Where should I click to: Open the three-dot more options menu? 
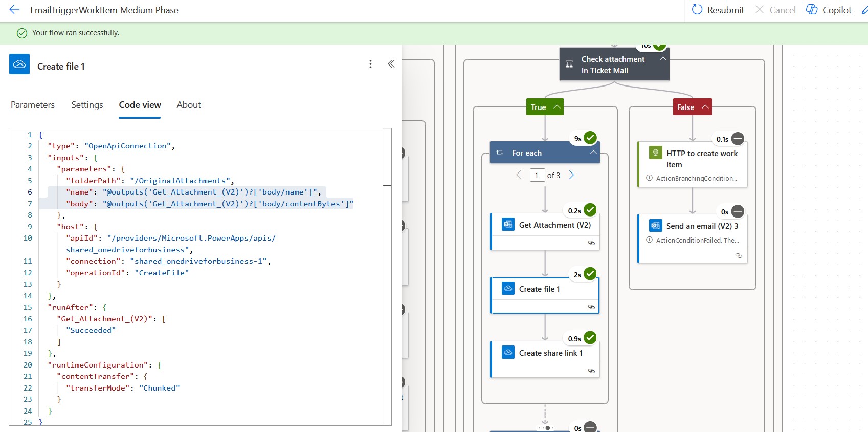tap(370, 64)
